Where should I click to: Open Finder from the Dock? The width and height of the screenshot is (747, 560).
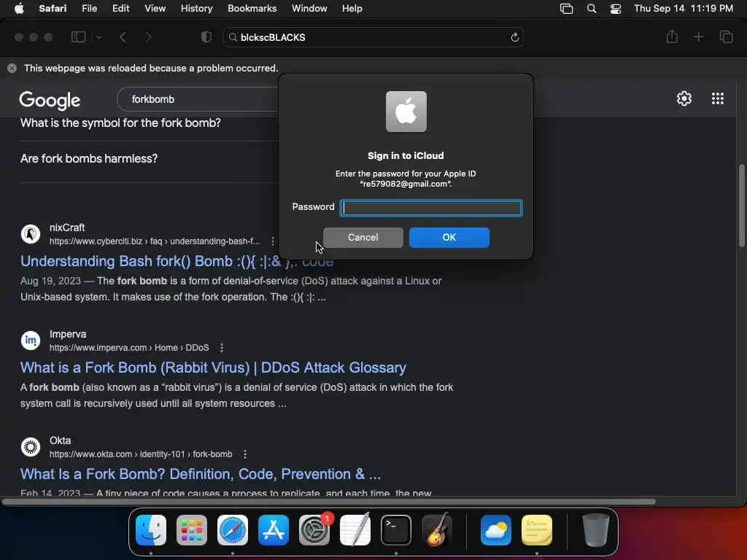[x=151, y=530]
